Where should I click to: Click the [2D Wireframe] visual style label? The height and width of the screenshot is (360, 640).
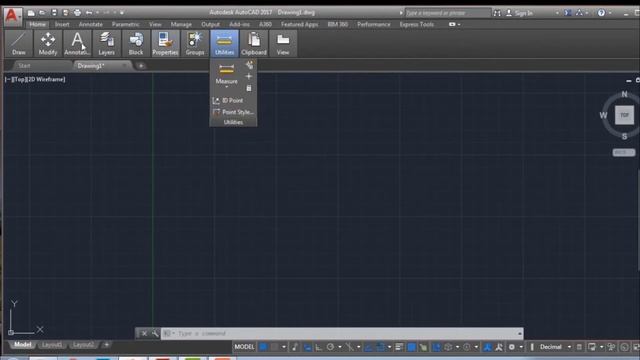pos(45,80)
